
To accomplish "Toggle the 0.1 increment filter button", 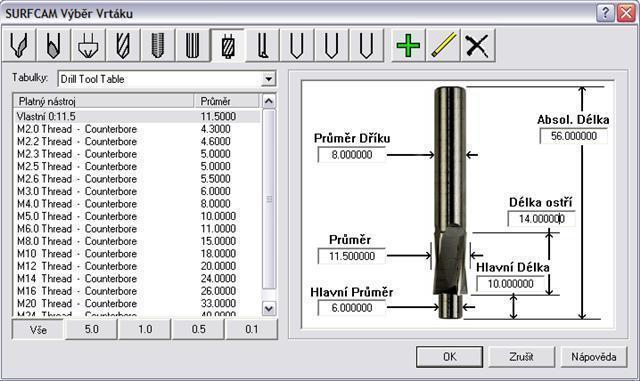I will point(252,329).
